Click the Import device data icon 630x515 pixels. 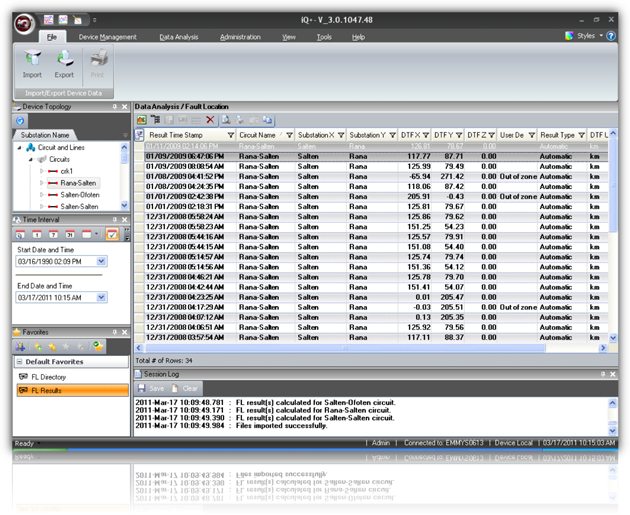click(x=32, y=58)
